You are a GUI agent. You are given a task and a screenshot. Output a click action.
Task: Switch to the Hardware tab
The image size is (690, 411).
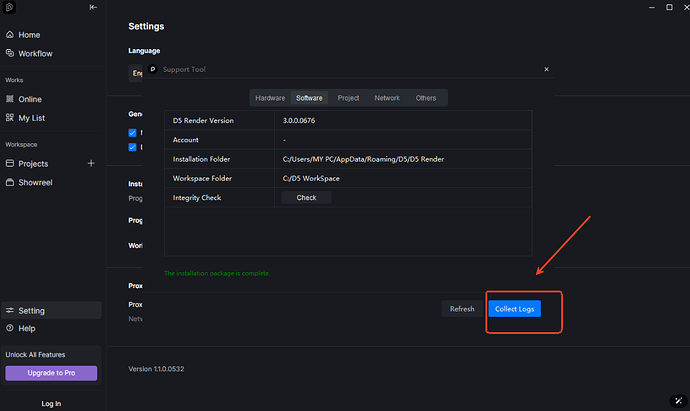(x=270, y=98)
